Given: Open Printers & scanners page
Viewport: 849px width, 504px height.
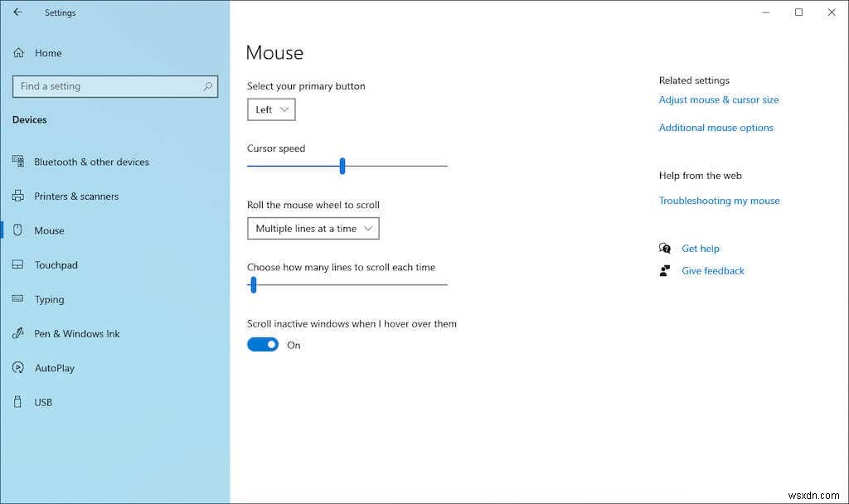Looking at the screenshot, I should [x=76, y=196].
